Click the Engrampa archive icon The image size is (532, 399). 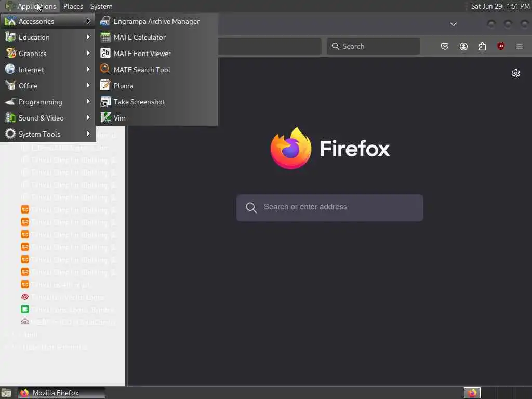(105, 21)
